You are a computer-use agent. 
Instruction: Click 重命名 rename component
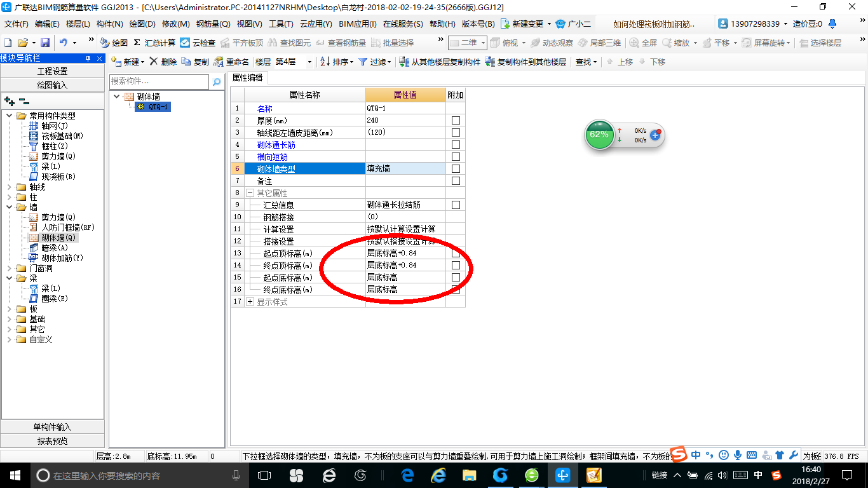(231, 62)
